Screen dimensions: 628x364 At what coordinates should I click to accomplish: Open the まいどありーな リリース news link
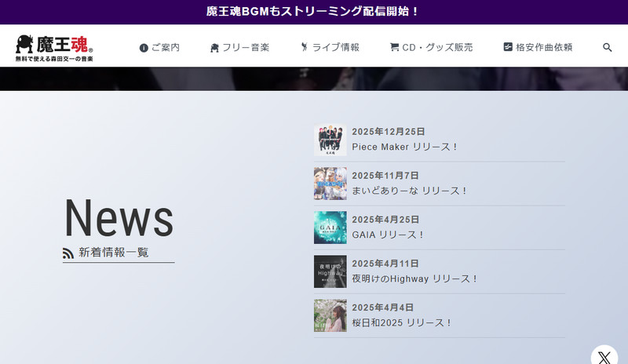(409, 191)
